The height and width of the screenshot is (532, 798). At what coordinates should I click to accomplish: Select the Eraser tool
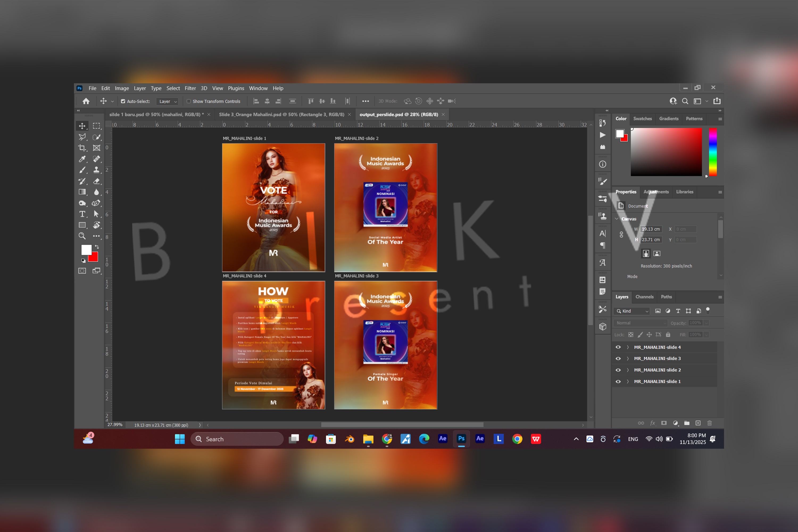[96, 181]
